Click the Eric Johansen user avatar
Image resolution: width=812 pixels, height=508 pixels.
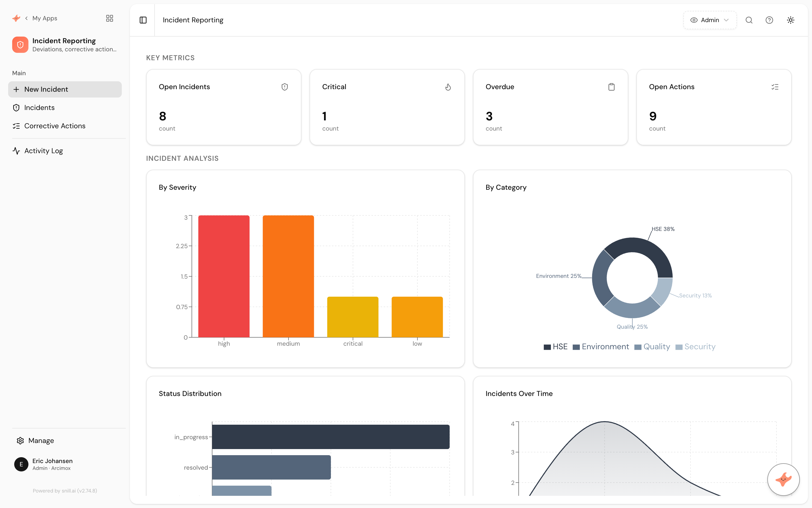pyautogui.click(x=21, y=464)
